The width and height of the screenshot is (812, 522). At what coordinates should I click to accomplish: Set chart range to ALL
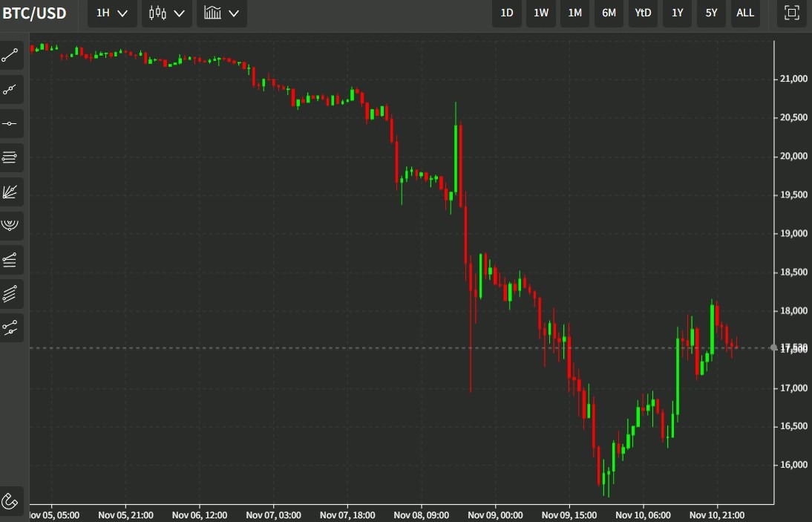click(x=745, y=13)
